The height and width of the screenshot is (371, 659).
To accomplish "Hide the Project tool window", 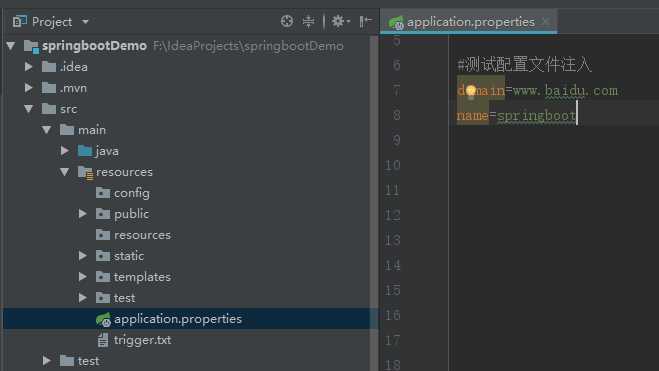I will click(x=365, y=21).
